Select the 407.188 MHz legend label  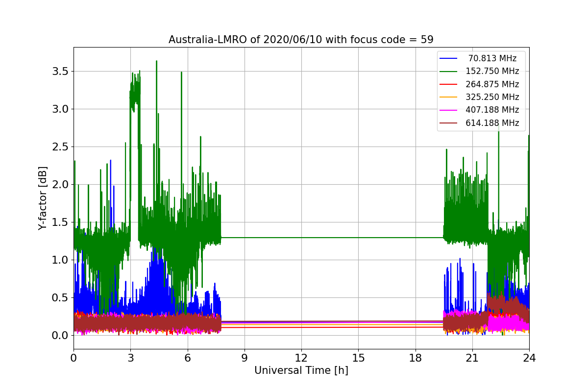tap(492, 110)
